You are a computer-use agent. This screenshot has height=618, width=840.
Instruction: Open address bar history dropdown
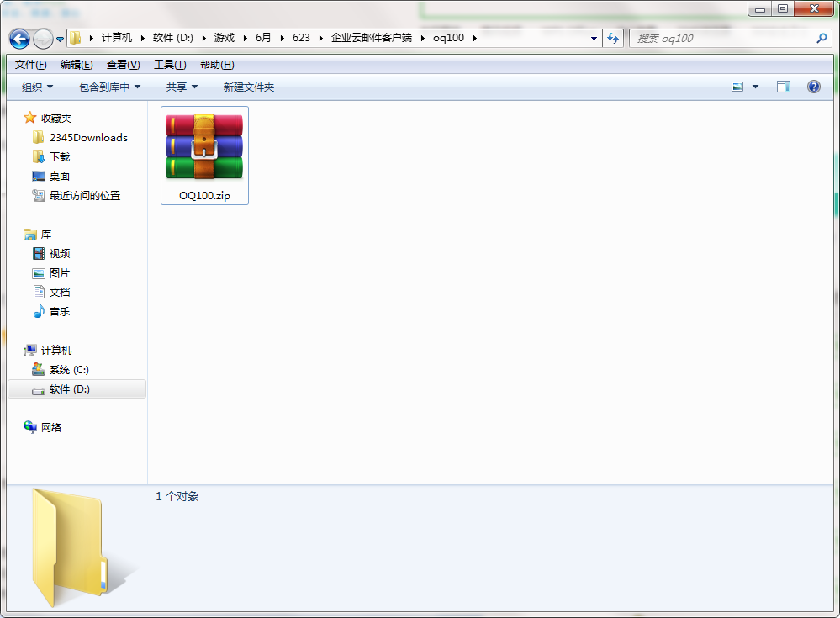[x=594, y=39]
